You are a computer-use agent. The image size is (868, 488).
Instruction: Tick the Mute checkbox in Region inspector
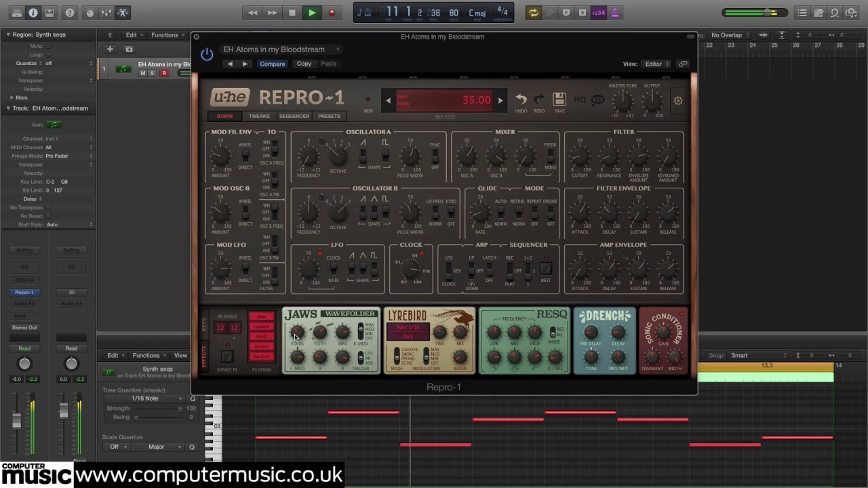(x=49, y=46)
